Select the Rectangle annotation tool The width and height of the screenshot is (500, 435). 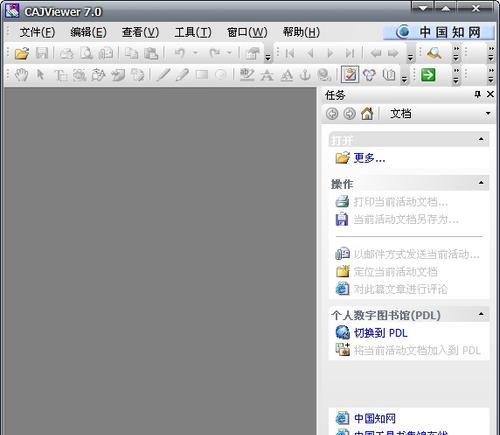(202, 75)
